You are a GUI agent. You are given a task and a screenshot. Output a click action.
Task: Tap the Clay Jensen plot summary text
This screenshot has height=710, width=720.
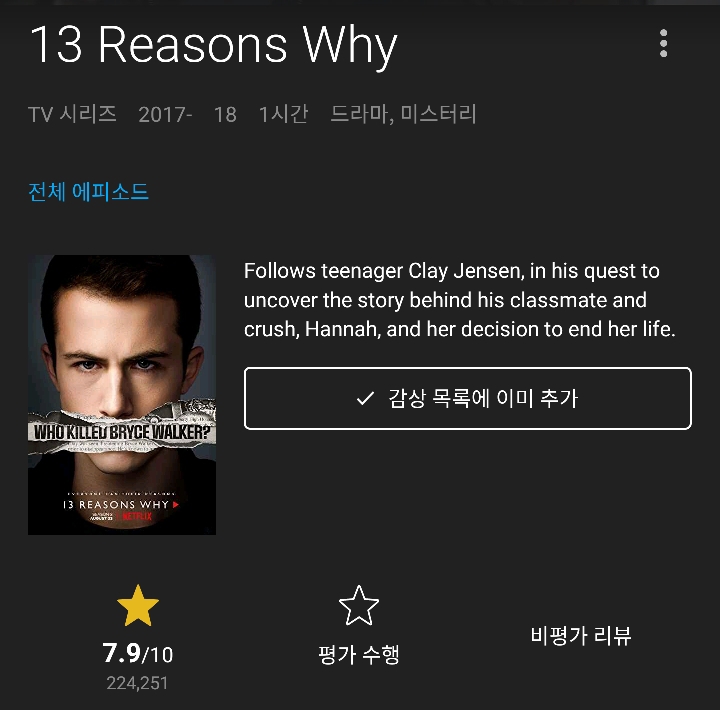point(459,300)
